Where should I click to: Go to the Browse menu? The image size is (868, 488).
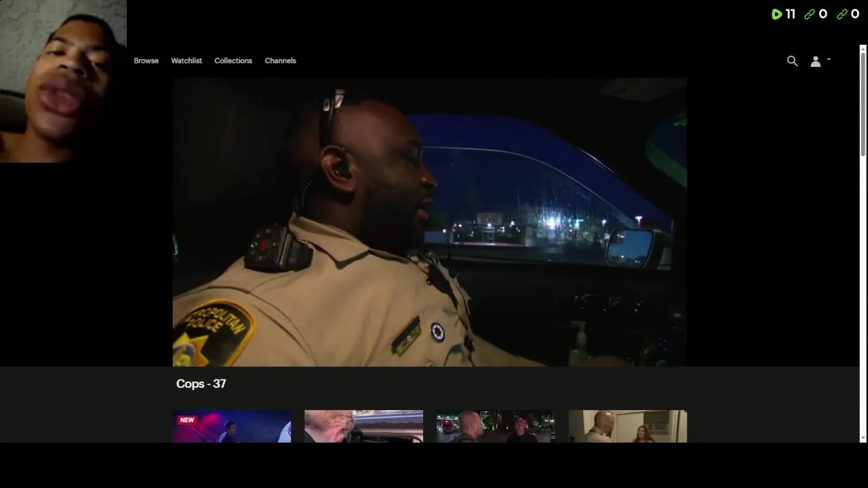pyautogui.click(x=146, y=61)
